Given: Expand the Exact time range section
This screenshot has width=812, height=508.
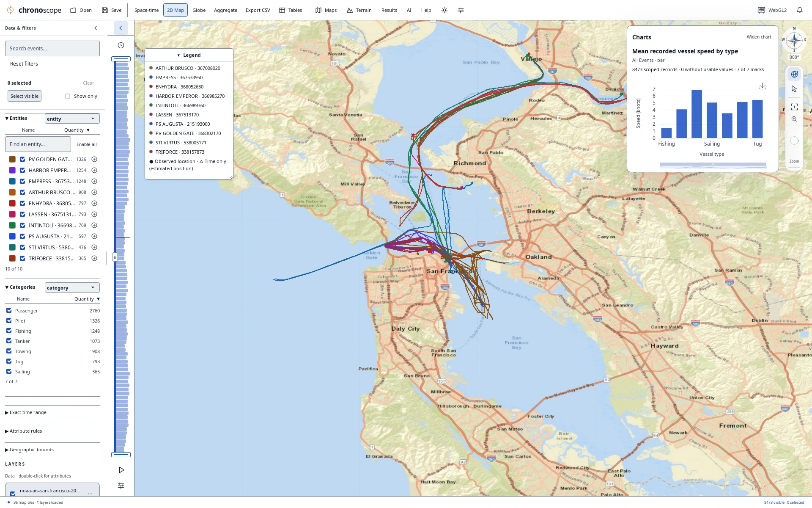Looking at the screenshot, I should (x=26, y=412).
